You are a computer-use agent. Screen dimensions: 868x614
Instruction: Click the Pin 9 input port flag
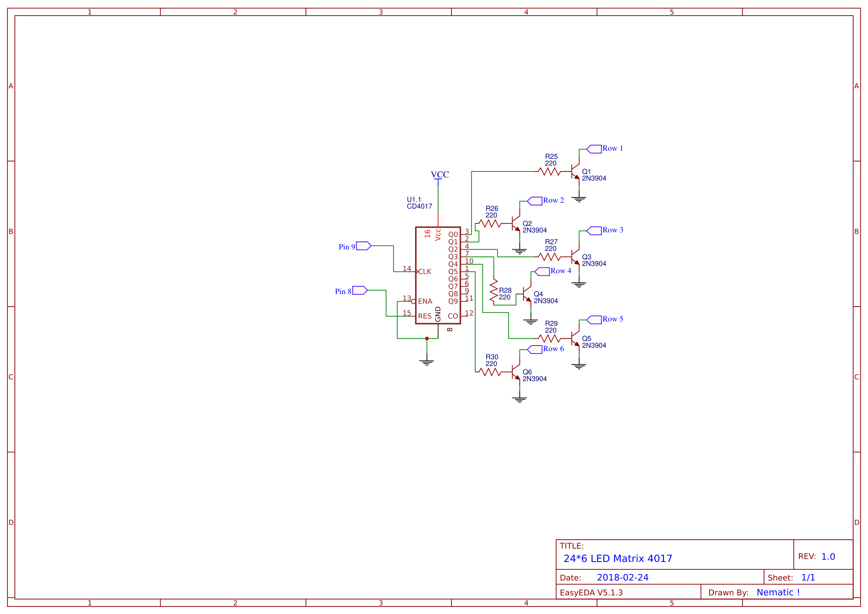(363, 246)
